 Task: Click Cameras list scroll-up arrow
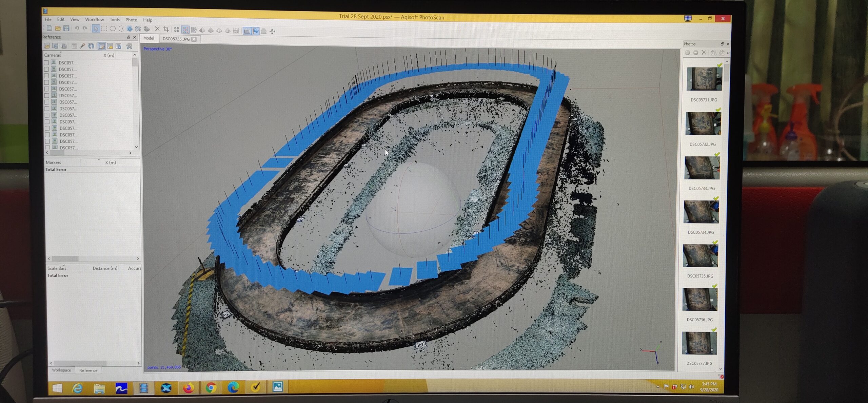(135, 55)
